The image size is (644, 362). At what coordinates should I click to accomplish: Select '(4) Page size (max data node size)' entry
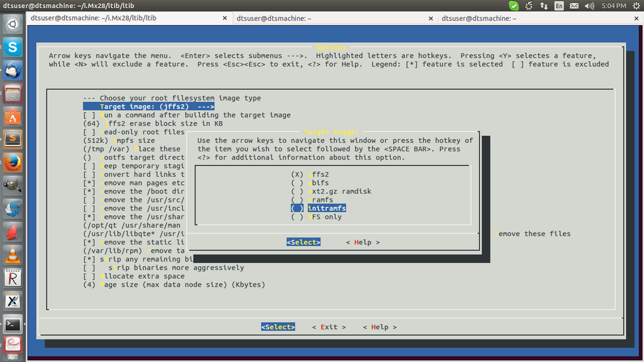point(174,285)
